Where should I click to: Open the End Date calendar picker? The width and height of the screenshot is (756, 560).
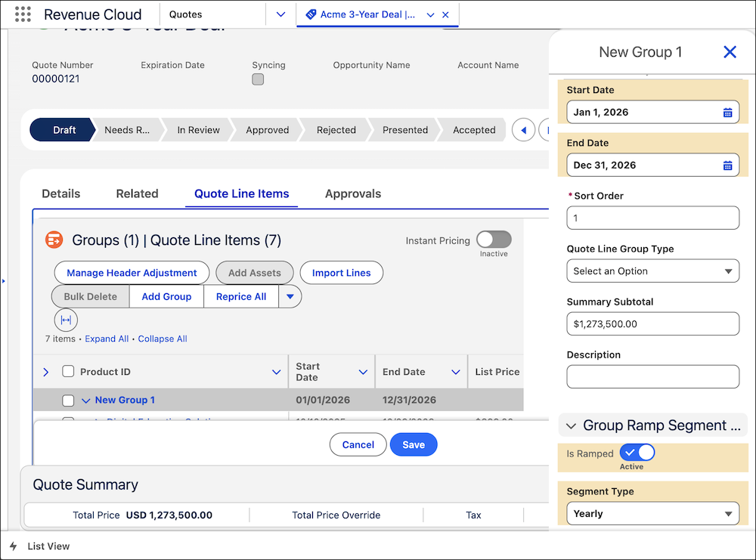(727, 166)
